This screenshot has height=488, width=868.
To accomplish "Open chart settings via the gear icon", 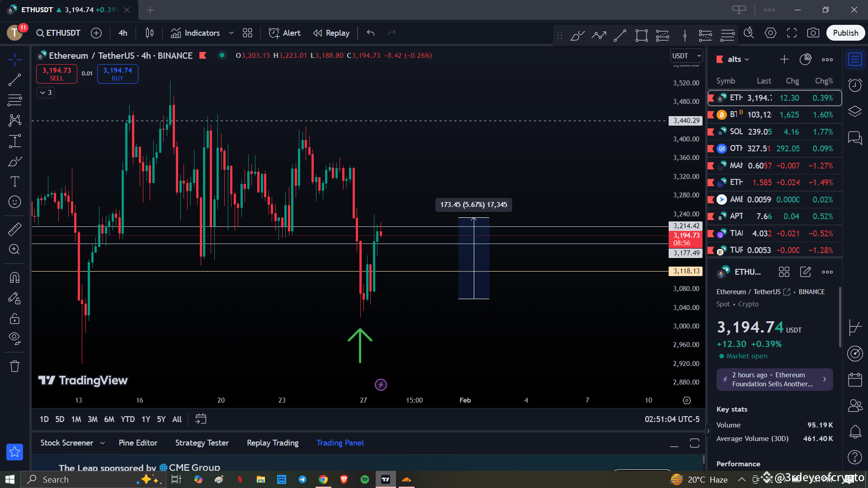I will [771, 33].
